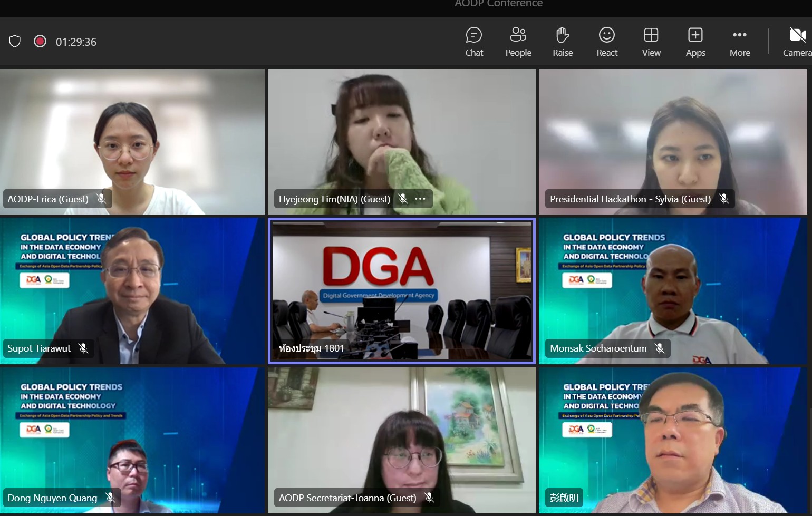Viewport: 812px width, 516px height.
Task: Click the red recording indicator
Action: point(40,41)
